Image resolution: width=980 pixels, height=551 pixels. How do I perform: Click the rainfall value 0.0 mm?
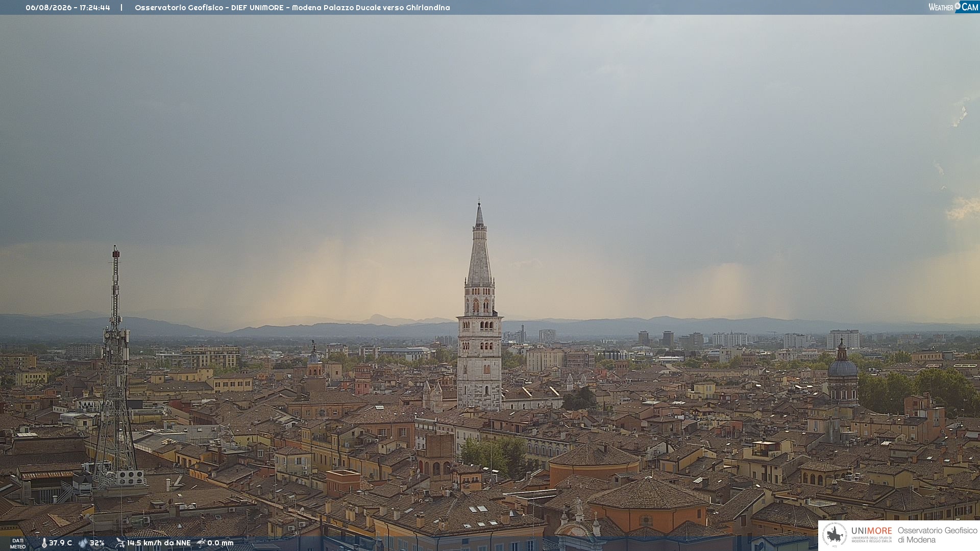[x=220, y=543]
